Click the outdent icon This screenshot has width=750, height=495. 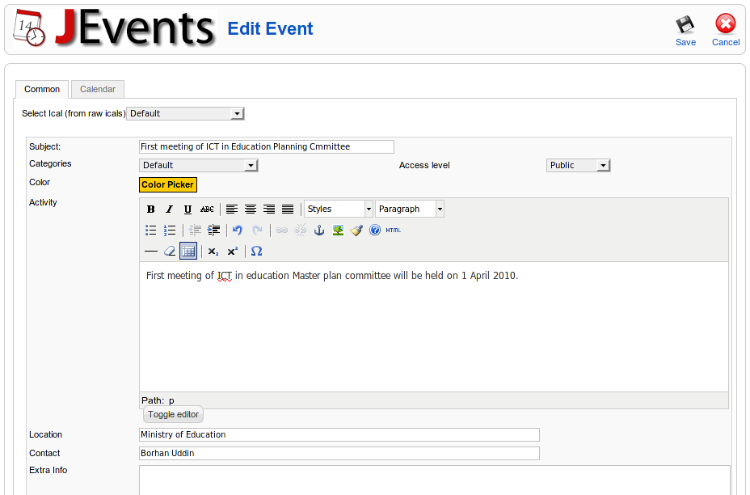[195, 230]
